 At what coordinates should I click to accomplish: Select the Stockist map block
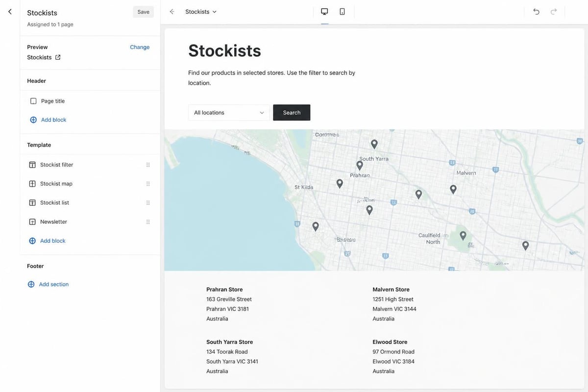point(90,184)
